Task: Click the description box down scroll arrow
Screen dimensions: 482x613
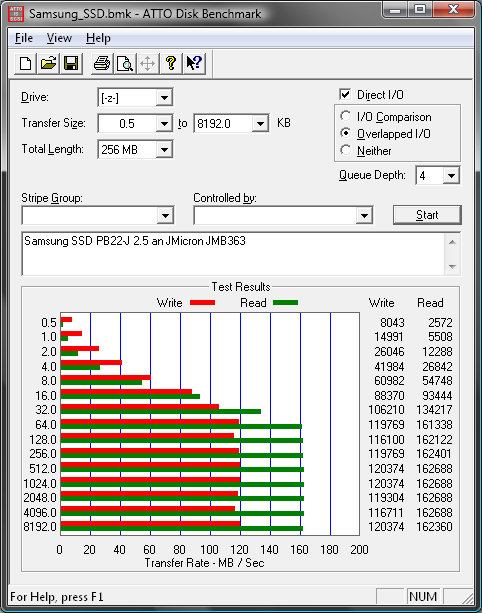Action: pyautogui.click(x=452, y=267)
